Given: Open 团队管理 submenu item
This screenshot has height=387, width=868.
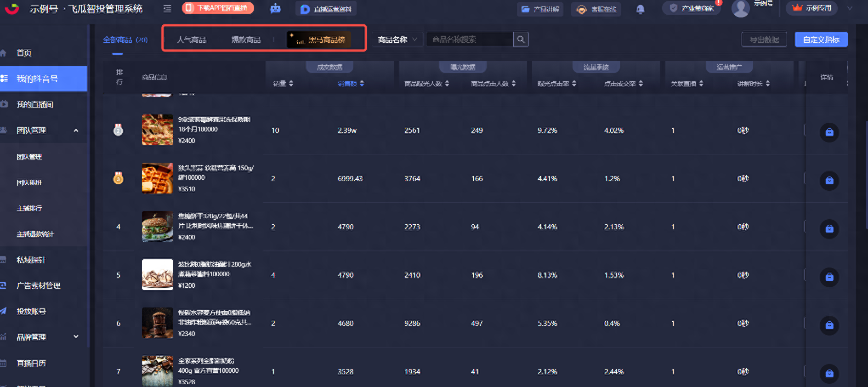Looking at the screenshot, I should click(29, 157).
